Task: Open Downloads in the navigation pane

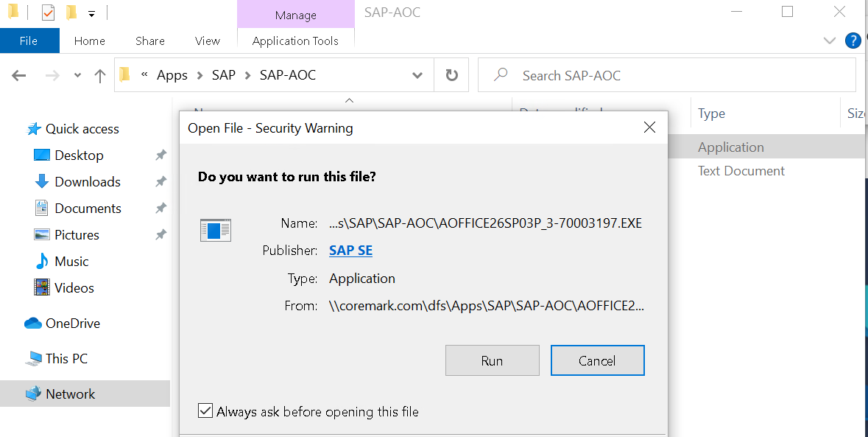Action: pyautogui.click(x=88, y=182)
